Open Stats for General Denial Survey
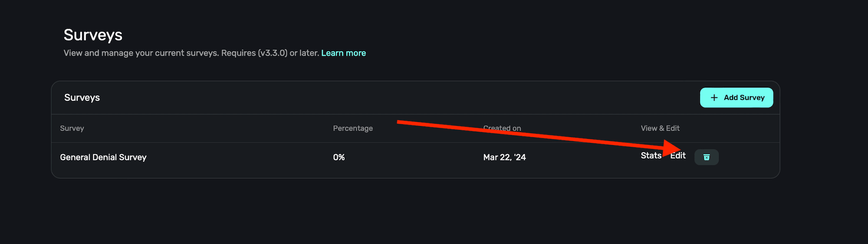The width and height of the screenshot is (868, 244). [x=651, y=155]
